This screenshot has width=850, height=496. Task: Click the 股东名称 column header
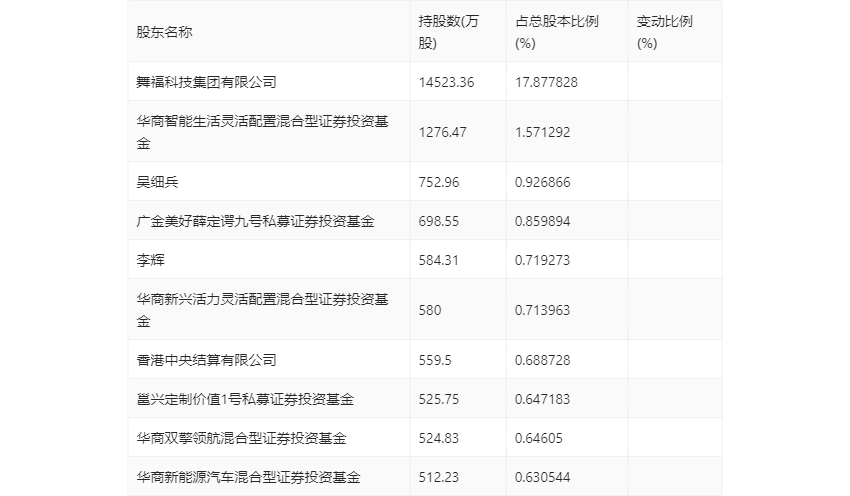click(164, 32)
